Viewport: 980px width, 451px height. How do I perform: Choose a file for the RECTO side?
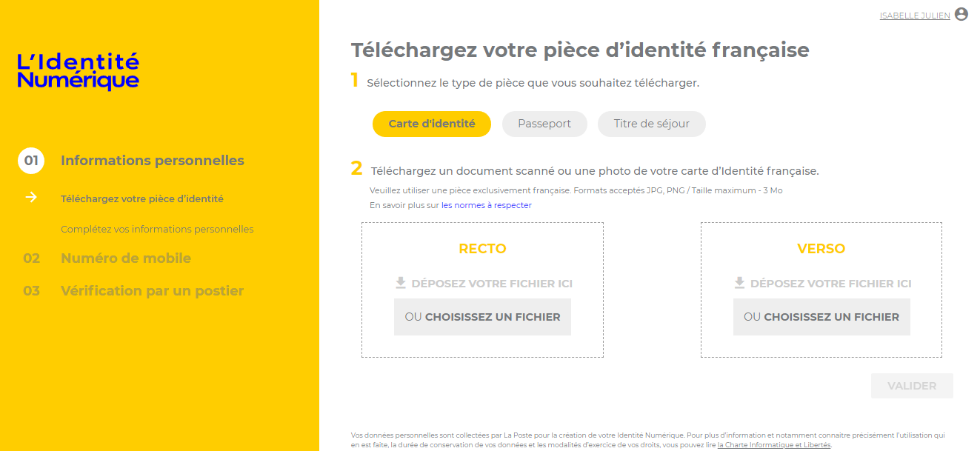point(482,317)
